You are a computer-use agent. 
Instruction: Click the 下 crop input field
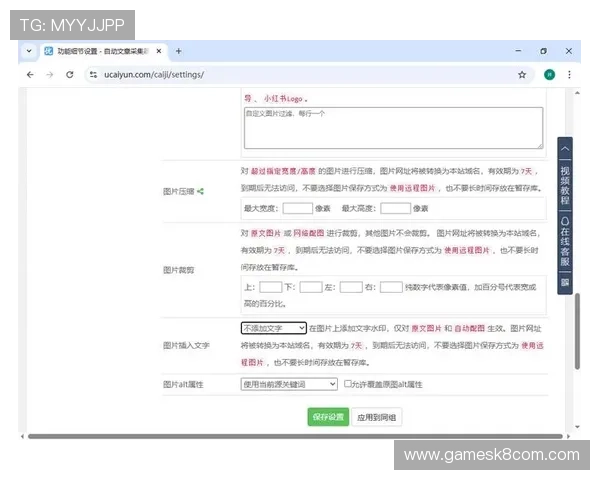(x=311, y=287)
